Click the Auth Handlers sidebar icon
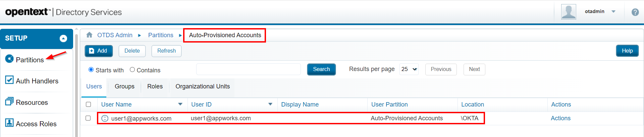Viewport: 644px width, 137px height. tap(9, 80)
